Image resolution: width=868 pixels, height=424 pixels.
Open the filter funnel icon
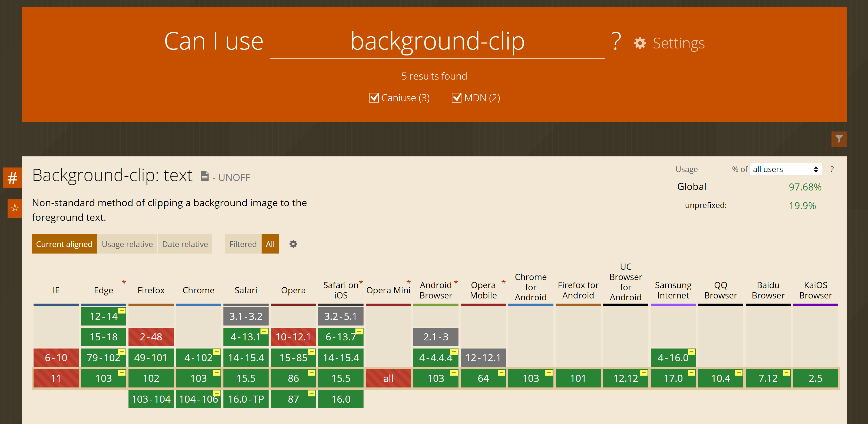coord(839,139)
